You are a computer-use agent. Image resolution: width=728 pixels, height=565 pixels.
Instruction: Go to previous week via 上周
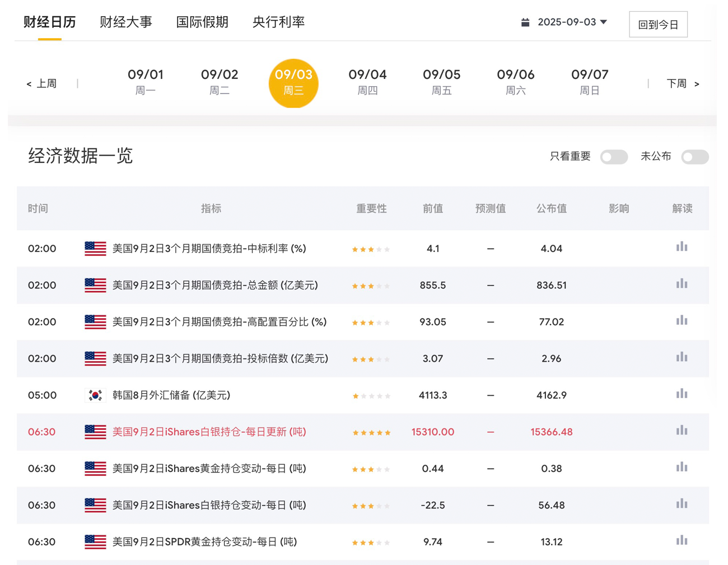click(41, 83)
